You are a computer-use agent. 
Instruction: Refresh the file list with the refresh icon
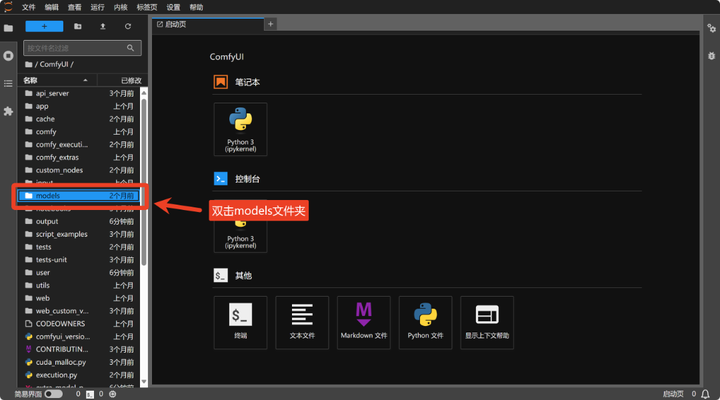128,27
